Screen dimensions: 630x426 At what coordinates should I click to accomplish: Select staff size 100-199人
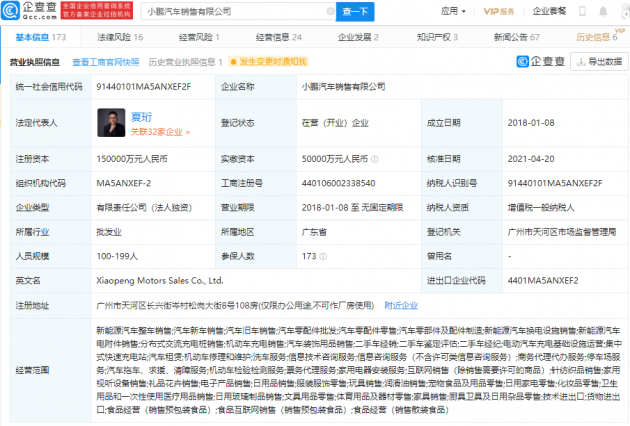[117, 256]
